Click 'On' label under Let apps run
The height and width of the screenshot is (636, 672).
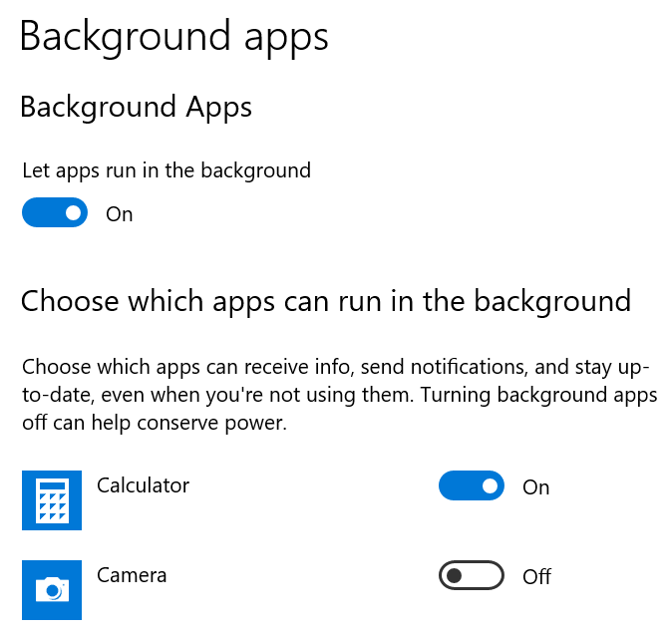[120, 214]
